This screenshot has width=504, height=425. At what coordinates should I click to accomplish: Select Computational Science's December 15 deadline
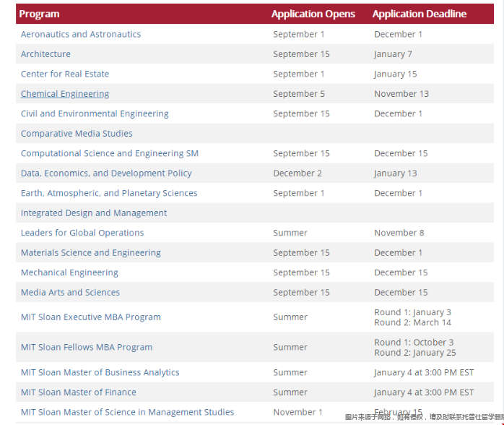[401, 153]
